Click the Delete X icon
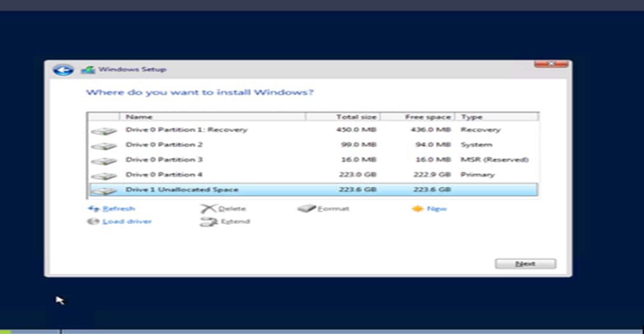Viewport: 644px width, 334px height. pos(209,208)
